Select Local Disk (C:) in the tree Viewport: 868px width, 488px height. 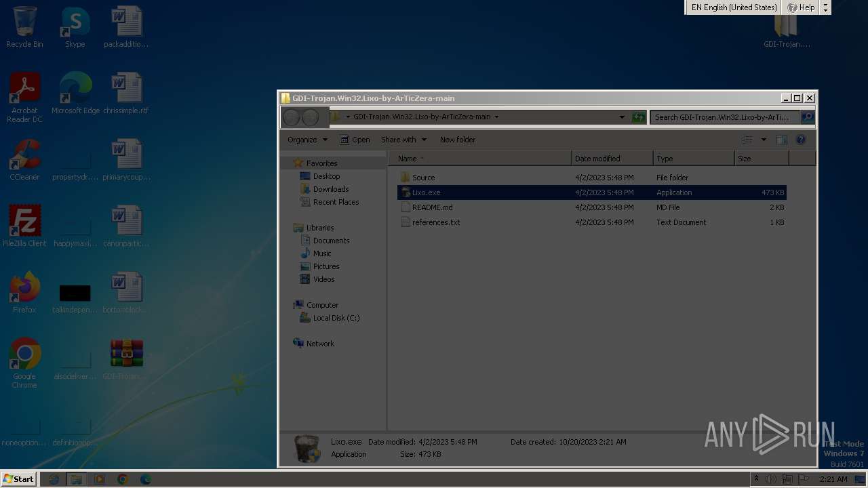click(x=336, y=318)
